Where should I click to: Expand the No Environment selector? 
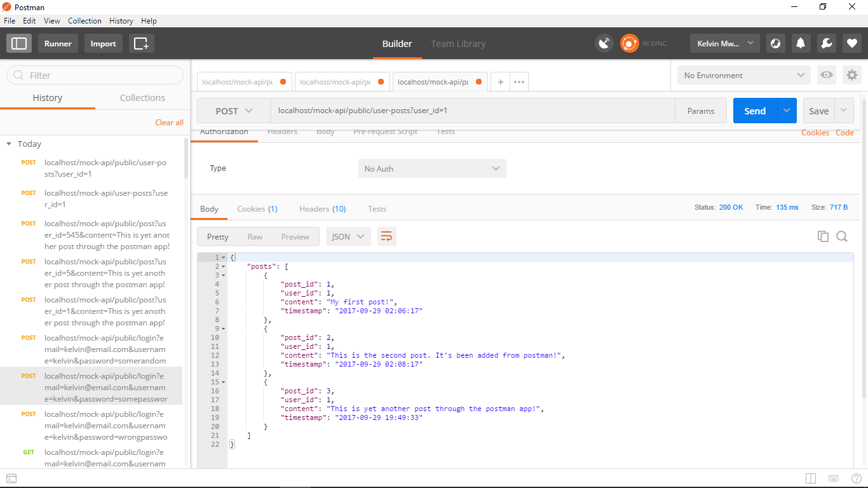click(744, 75)
